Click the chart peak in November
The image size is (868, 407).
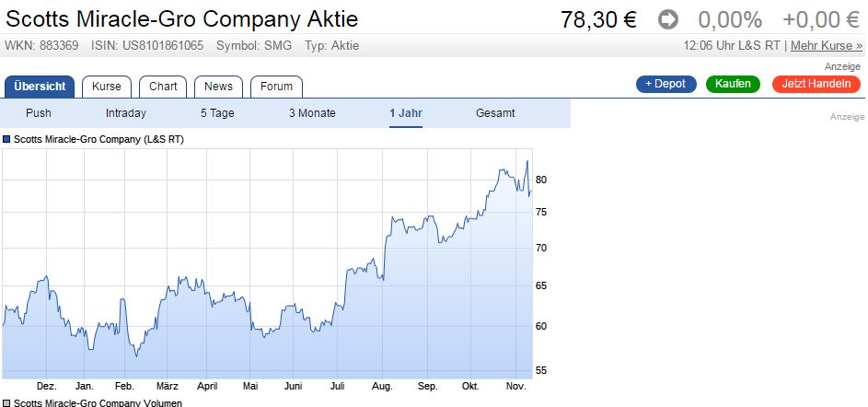[x=527, y=161]
